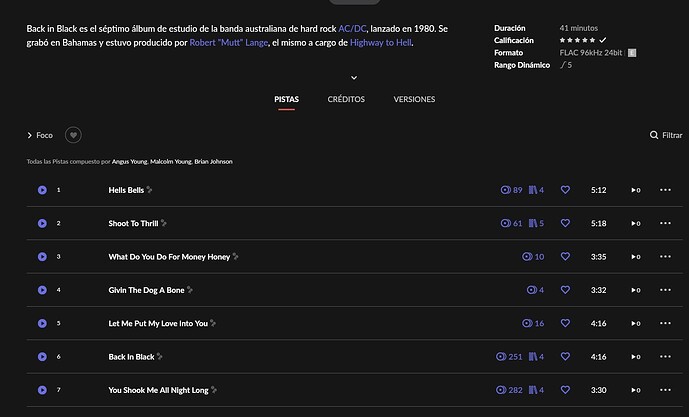Open more options for Back In Black track

[x=665, y=357]
